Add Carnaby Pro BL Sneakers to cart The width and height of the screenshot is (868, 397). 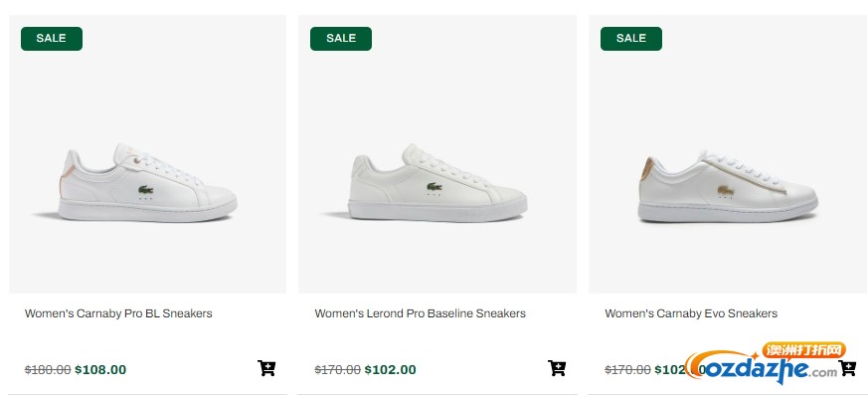[x=266, y=368]
